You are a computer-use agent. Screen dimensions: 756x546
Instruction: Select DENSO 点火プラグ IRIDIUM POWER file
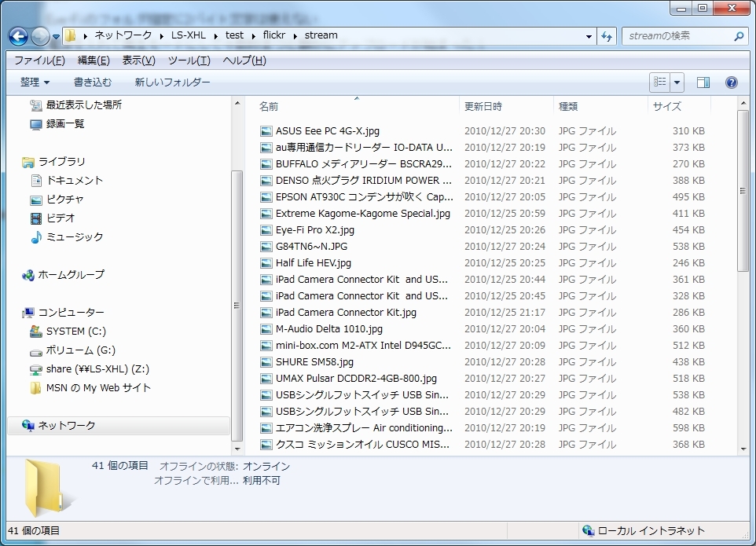point(364,180)
